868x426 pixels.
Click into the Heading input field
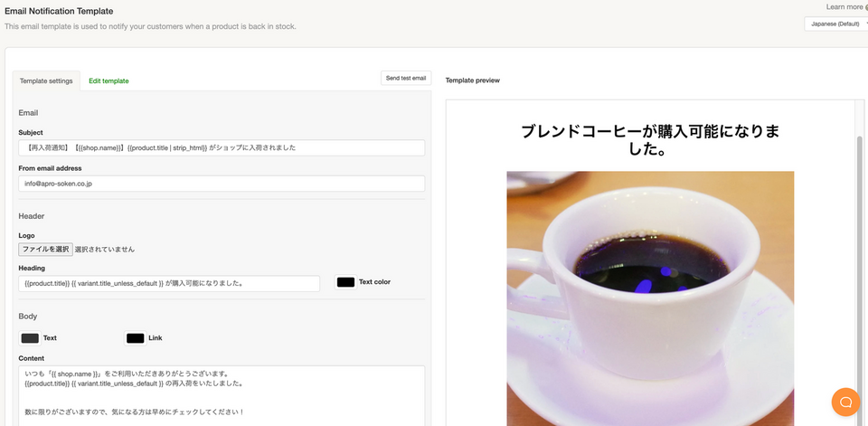click(x=169, y=283)
